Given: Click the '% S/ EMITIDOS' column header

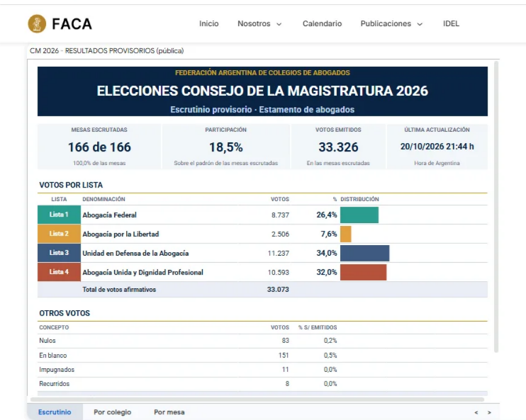Looking at the screenshot, I should pos(318,327).
